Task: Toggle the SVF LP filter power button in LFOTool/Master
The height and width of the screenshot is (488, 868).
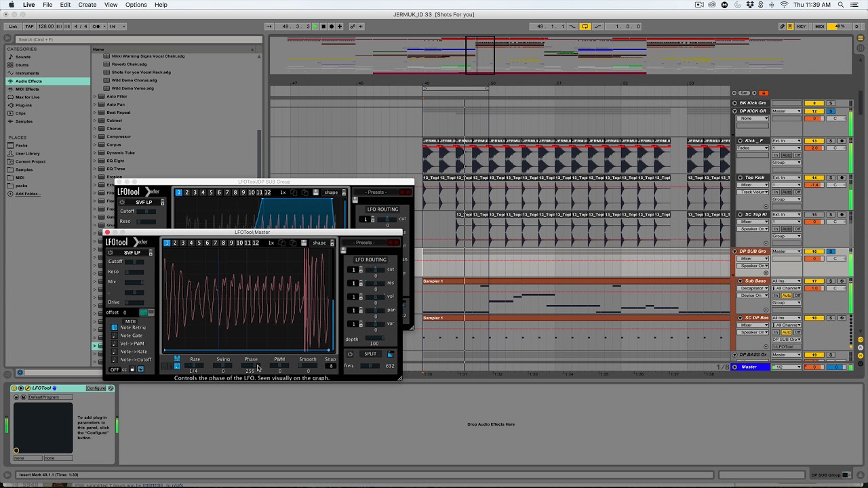Action: tap(110, 253)
